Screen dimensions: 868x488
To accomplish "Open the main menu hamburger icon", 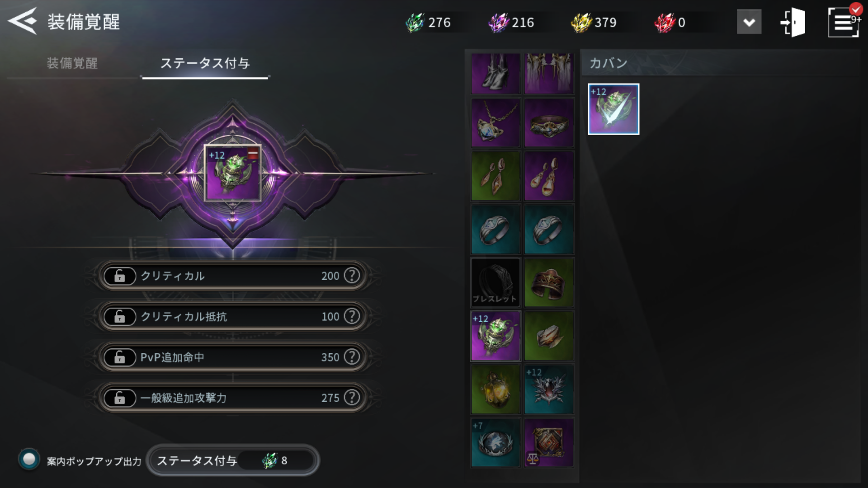I will click(x=843, y=22).
